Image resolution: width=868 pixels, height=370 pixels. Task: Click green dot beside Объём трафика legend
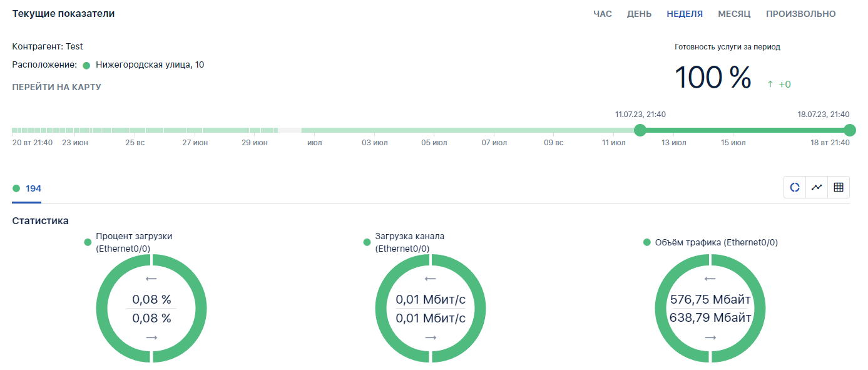647,243
